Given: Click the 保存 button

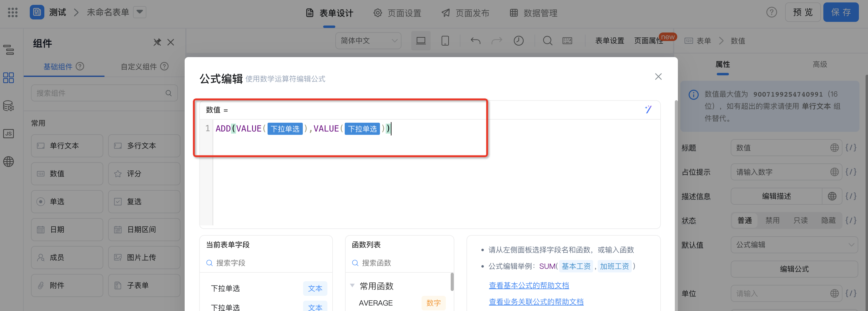Looking at the screenshot, I should (841, 12).
